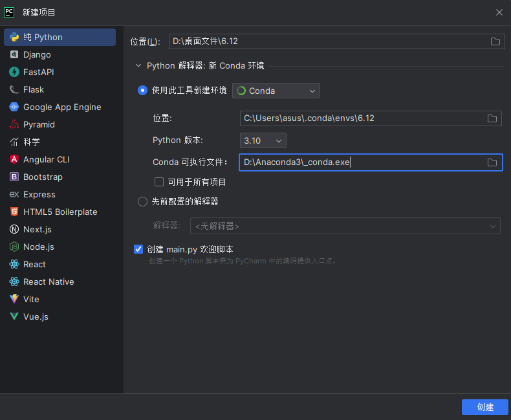Image resolution: width=511 pixels, height=420 pixels.
Task: Click the Pyramid project icon
Action: pyautogui.click(x=14, y=124)
